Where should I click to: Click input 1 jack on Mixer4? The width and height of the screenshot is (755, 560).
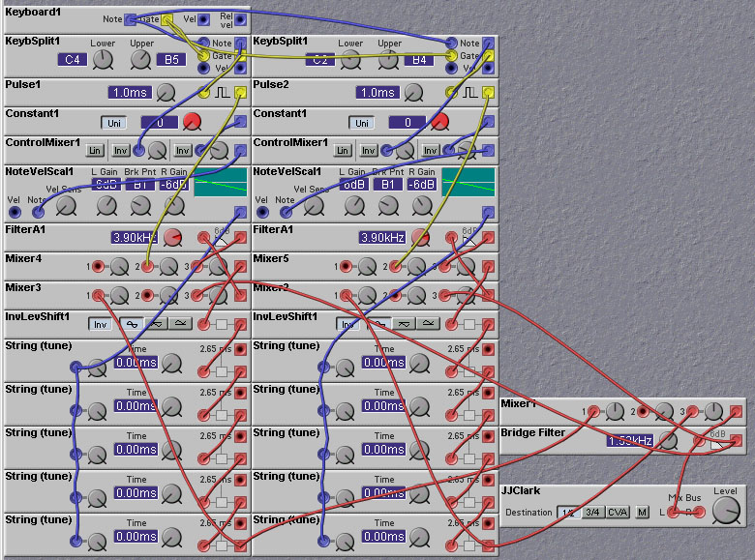point(99,266)
